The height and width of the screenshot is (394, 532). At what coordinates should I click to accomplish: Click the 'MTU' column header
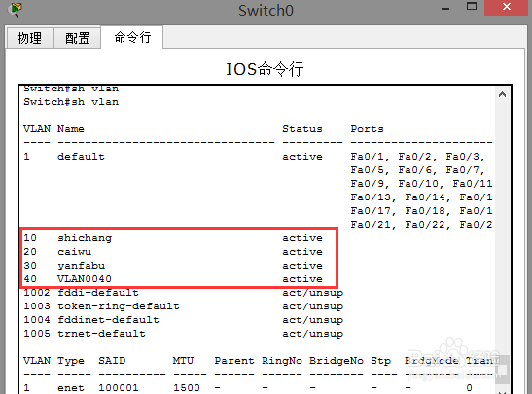click(183, 360)
